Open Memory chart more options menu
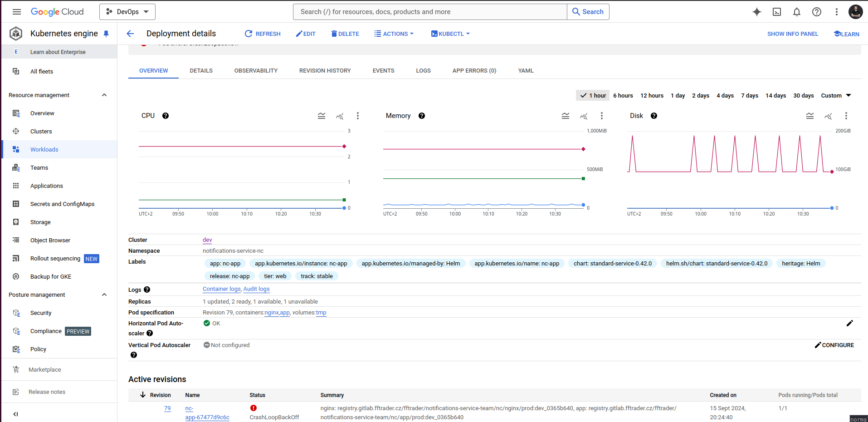Screen dimensions: 868x422 coord(601,116)
